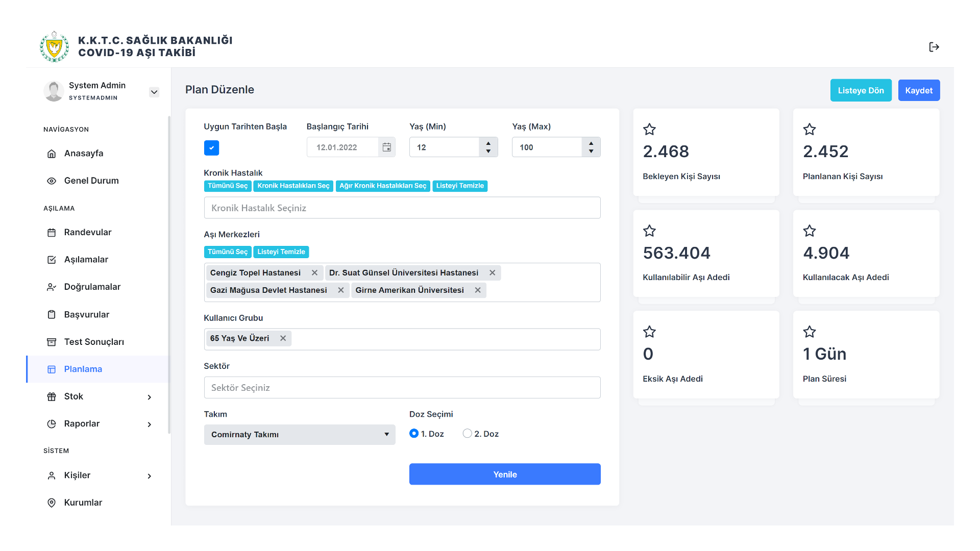This screenshot has width=980, height=551.
Task: Select the 1. Doz radio option
Action: click(414, 433)
